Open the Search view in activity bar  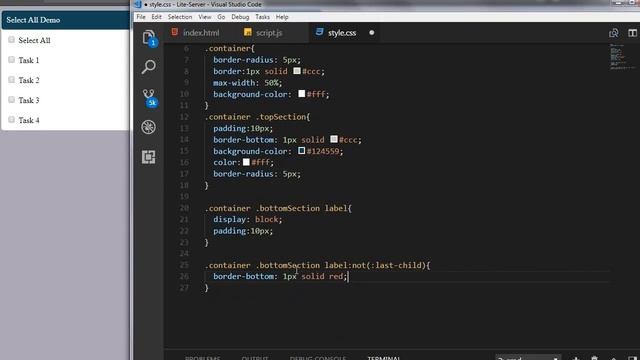pyautogui.click(x=149, y=67)
